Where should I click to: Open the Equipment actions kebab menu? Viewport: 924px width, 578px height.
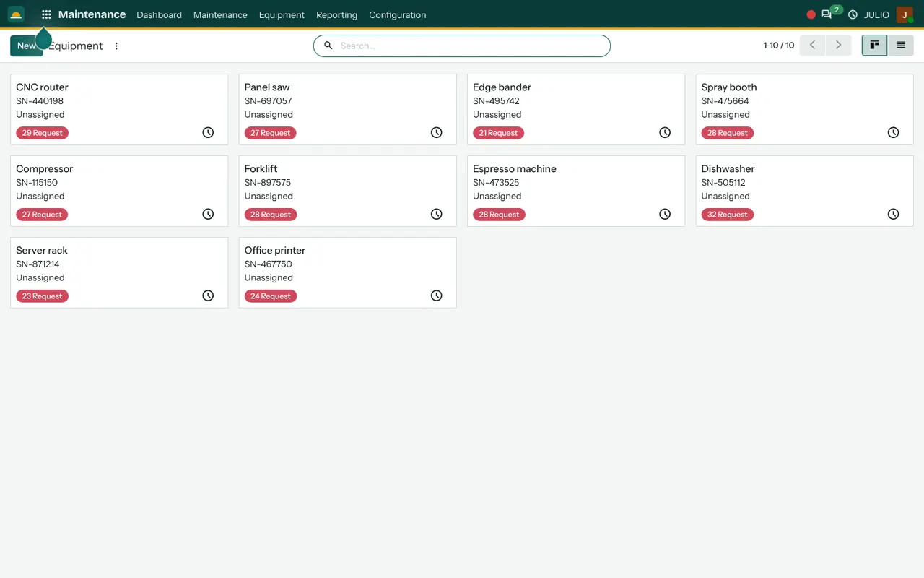click(x=116, y=46)
